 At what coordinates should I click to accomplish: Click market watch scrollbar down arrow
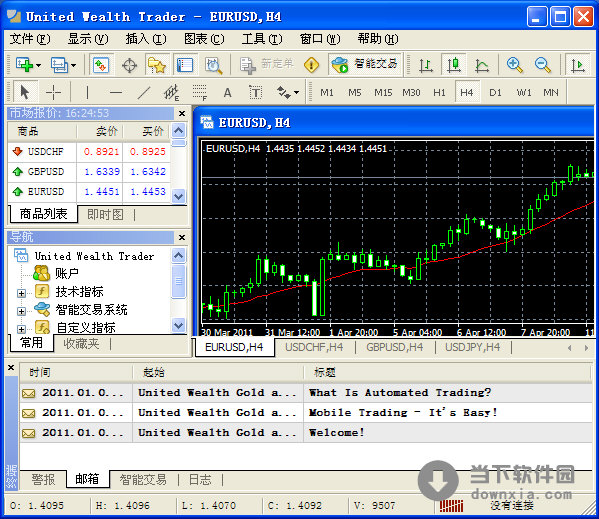(178, 197)
